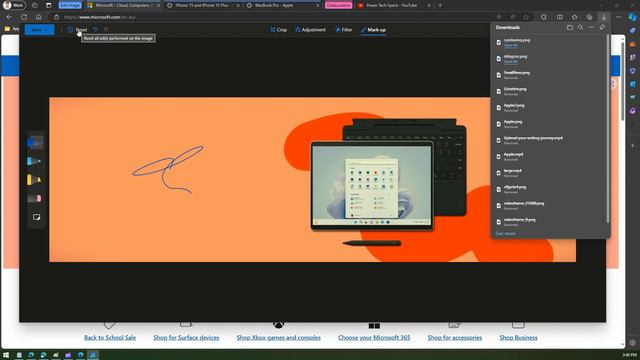This screenshot has height=360, width=640.
Task: Open the Collections toolbar icon
Action: 589,17
